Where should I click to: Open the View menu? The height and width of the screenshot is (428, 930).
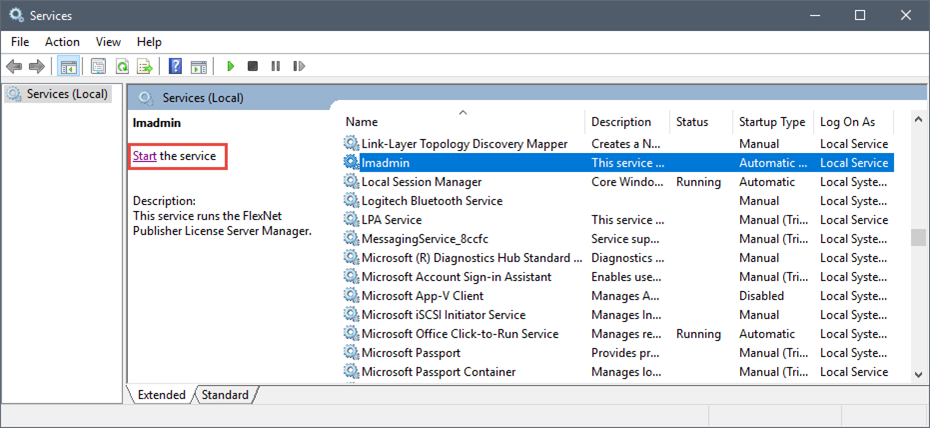(x=108, y=42)
